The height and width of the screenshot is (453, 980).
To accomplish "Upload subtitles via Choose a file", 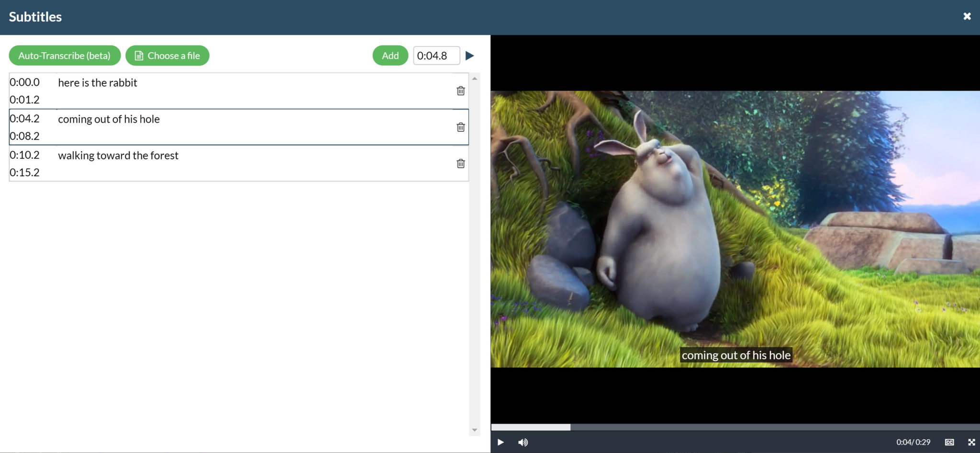I will 167,55.
